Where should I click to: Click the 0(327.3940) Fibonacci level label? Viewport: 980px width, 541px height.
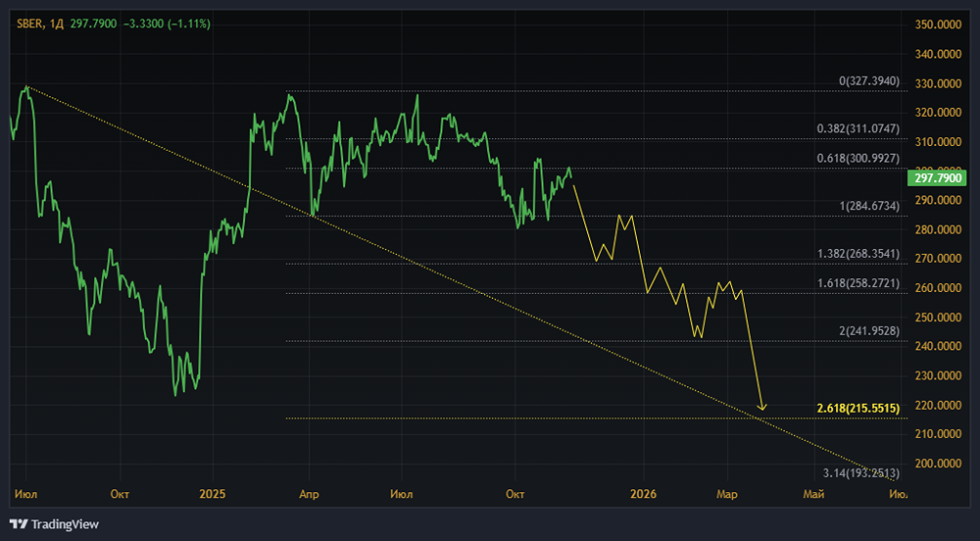[868, 80]
